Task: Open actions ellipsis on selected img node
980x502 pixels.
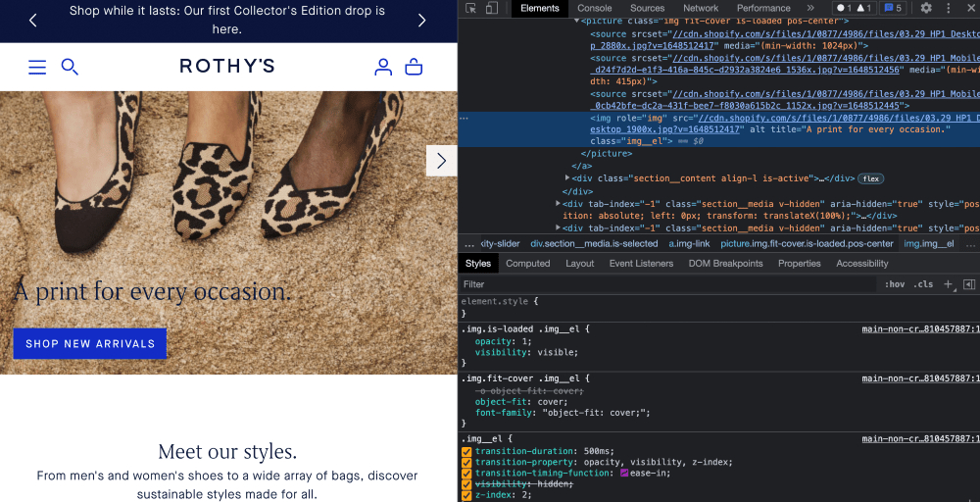Action: [464, 118]
